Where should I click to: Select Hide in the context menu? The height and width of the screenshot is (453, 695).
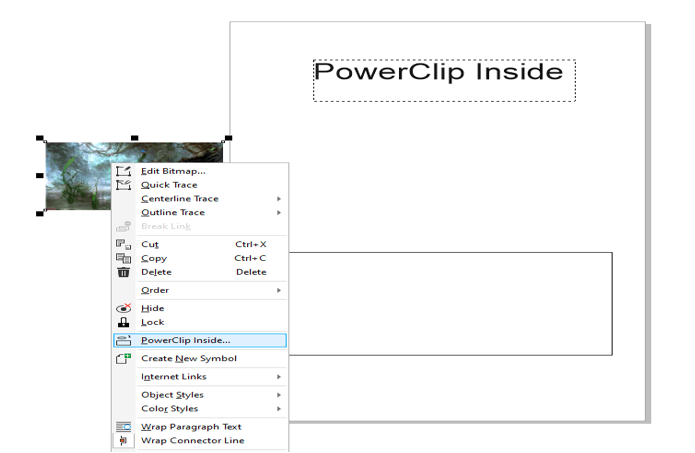pyautogui.click(x=200, y=308)
